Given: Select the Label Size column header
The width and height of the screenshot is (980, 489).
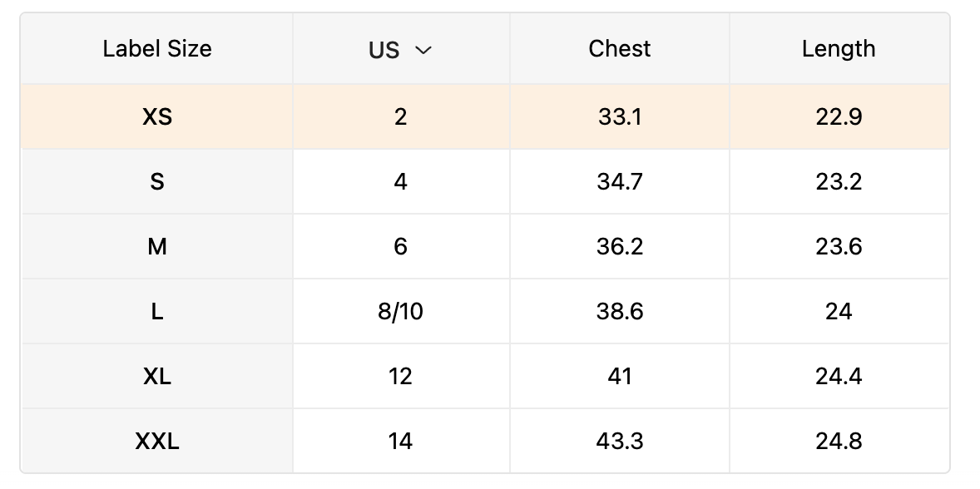Looking at the screenshot, I should pos(156,49).
